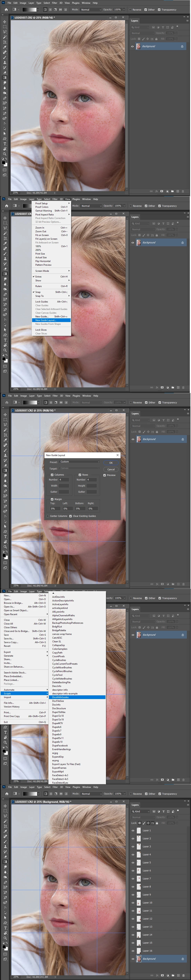Click OK in New Guide Layout dialog
Viewport: 191px width, 980px height.
(111, 463)
